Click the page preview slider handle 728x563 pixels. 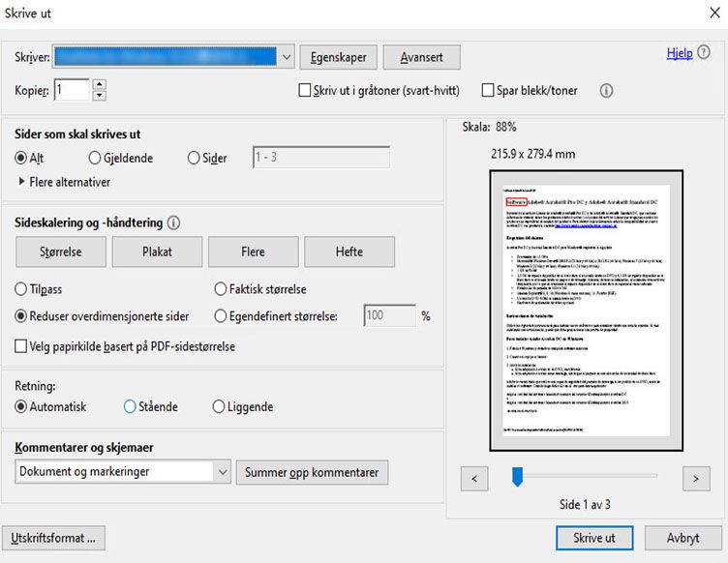[517, 476]
